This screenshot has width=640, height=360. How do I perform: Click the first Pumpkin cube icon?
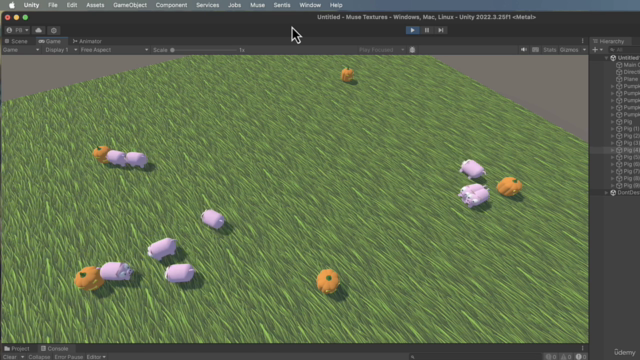(619, 86)
